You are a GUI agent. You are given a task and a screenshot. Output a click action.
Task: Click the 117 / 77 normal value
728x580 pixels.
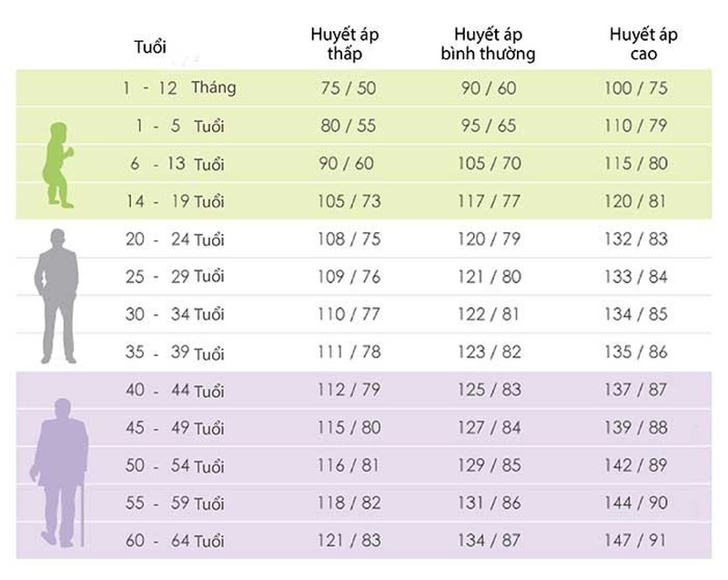[489, 201]
